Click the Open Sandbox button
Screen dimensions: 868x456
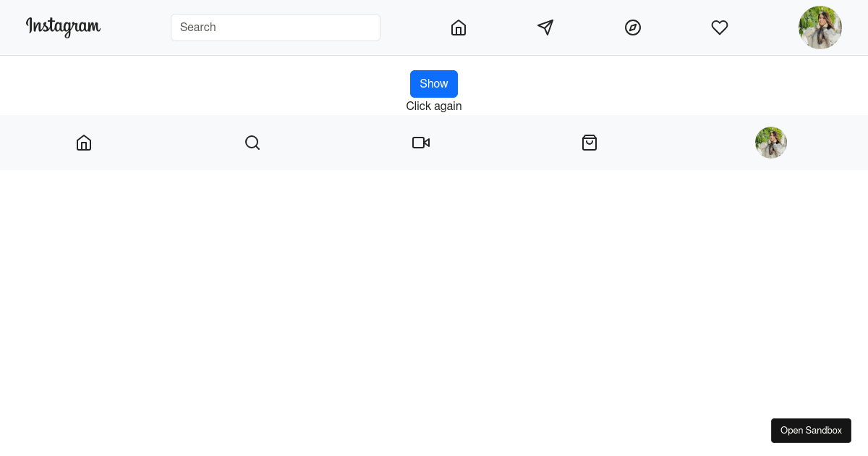click(x=811, y=431)
